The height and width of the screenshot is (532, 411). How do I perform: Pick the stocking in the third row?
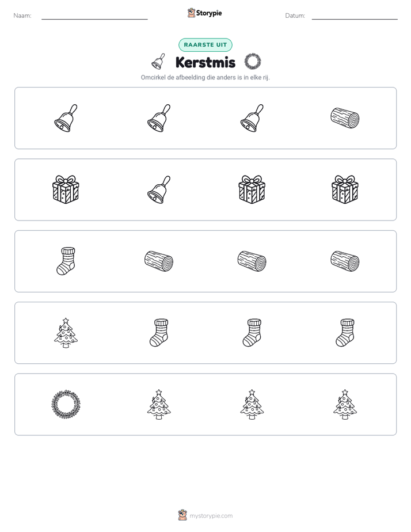[66, 261]
